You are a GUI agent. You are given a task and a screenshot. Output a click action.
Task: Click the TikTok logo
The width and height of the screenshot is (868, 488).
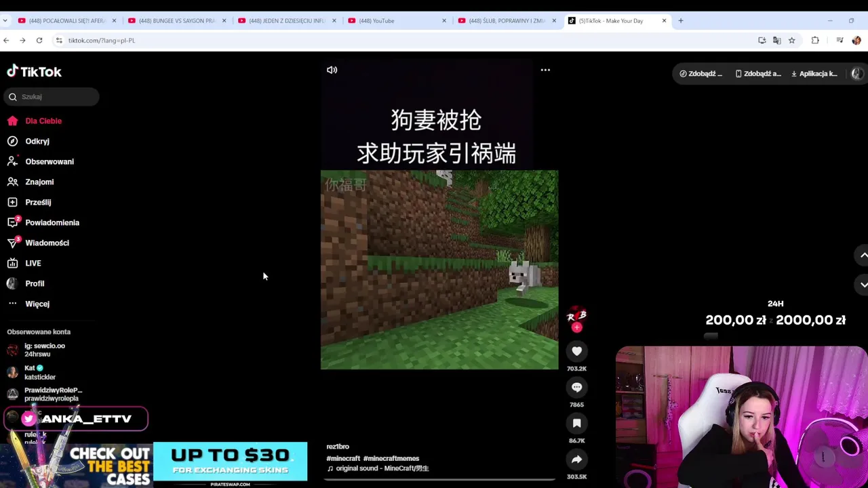click(x=34, y=71)
